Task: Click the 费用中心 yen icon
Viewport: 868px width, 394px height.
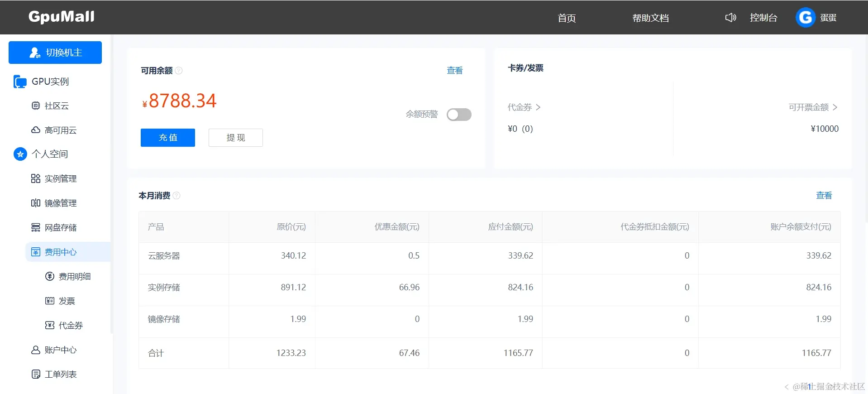Action: point(36,252)
